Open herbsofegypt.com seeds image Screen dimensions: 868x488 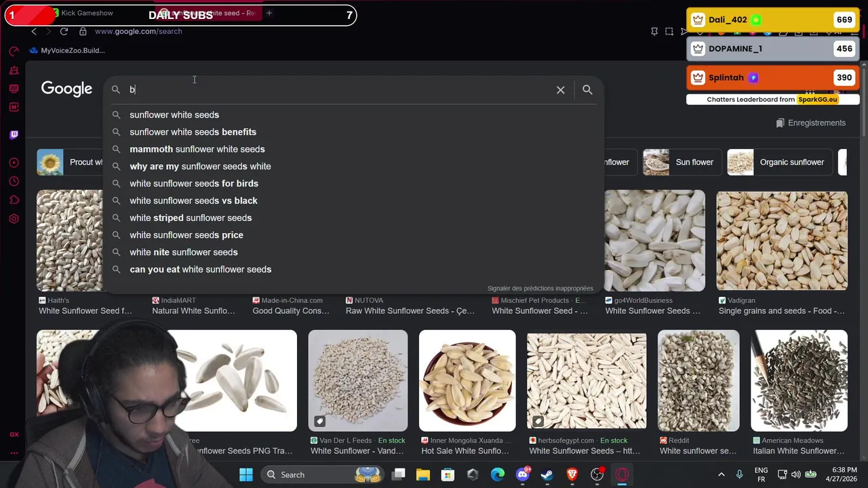[587, 381]
